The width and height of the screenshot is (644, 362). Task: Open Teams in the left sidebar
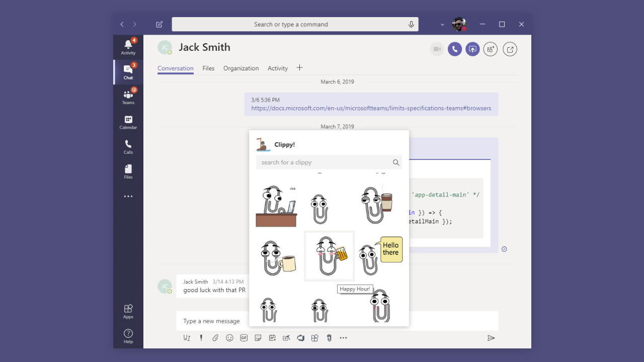point(128,97)
